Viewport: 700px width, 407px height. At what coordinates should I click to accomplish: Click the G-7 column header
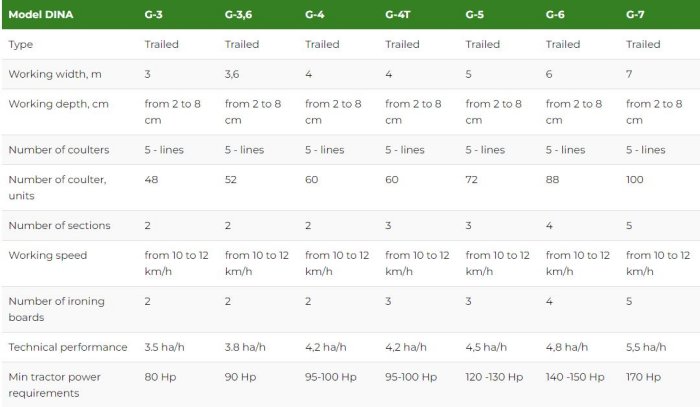click(x=637, y=15)
